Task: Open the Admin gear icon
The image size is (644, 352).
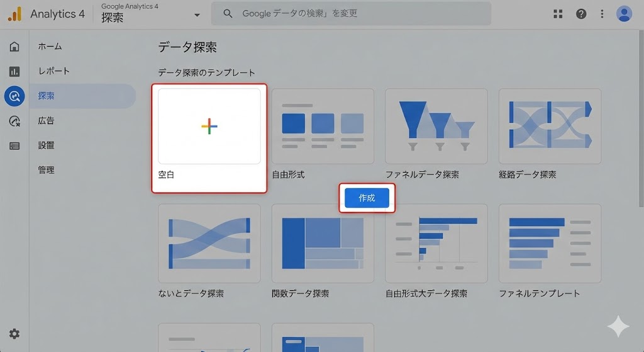Action: (x=14, y=334)
